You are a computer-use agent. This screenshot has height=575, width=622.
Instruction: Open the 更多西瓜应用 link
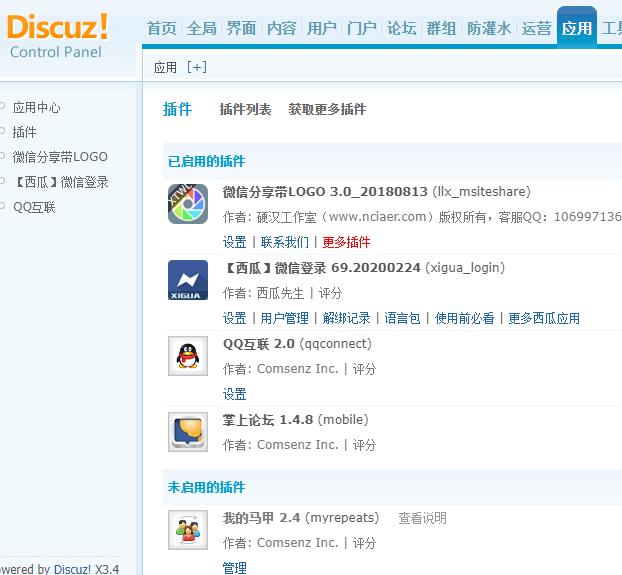544,318
